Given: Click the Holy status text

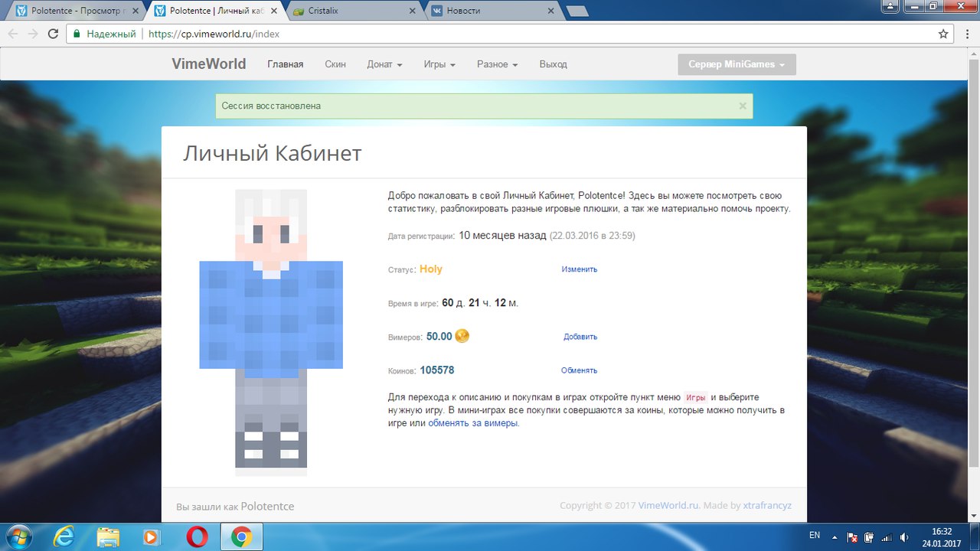Looking at the screenshot, I should pyautogui.click(x=431, y=269).
